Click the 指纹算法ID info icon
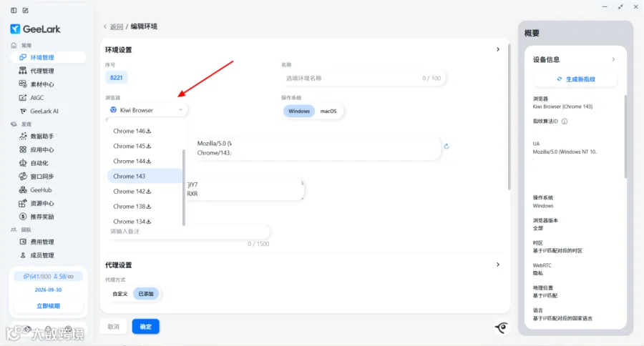Viewport: 644px width, 346px height. 565,122
